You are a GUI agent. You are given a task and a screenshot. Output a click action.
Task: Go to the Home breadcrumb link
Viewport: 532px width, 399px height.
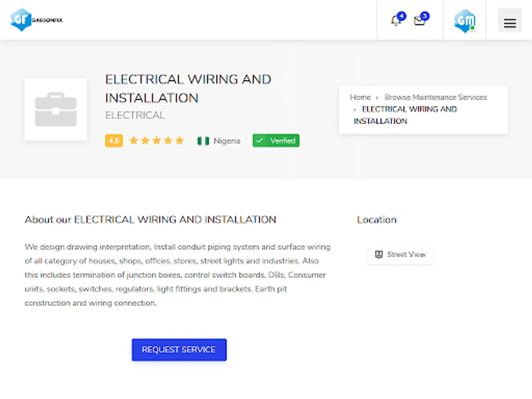[x=360, y=97]
